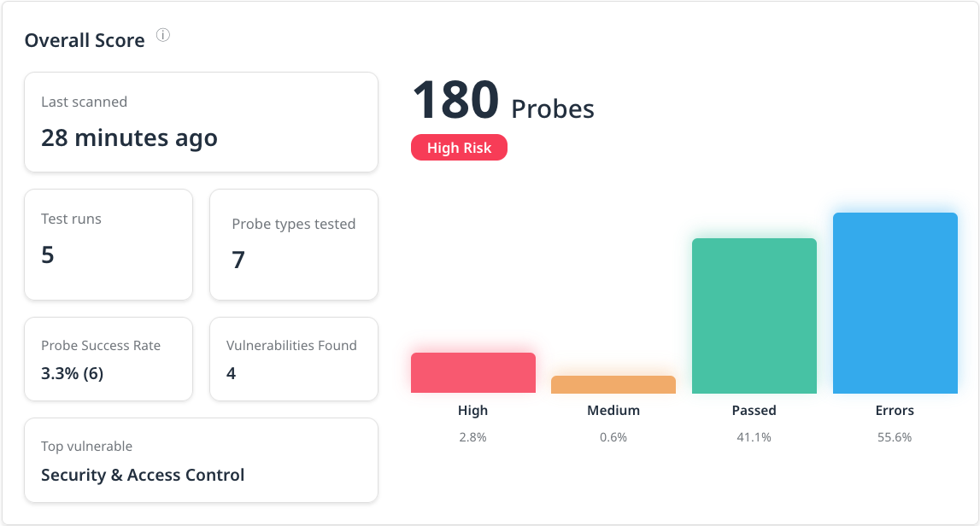Screen dimensions: 980x526
Task: Click the Errors label under the chart
Action: [x=895, y=411]
